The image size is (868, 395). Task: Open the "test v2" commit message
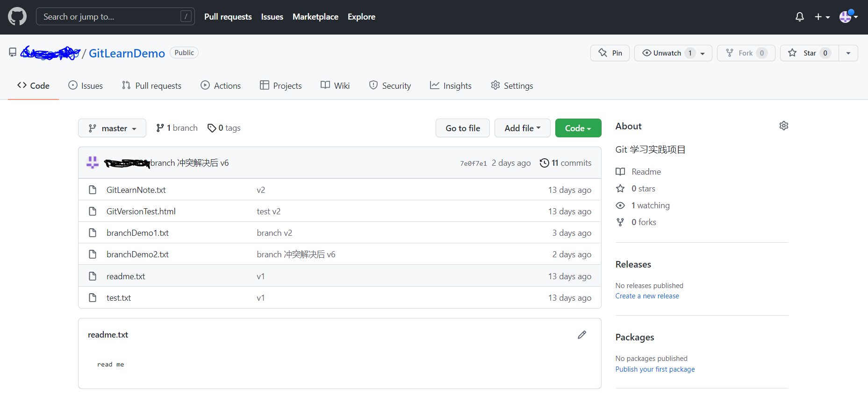[269, 212]
